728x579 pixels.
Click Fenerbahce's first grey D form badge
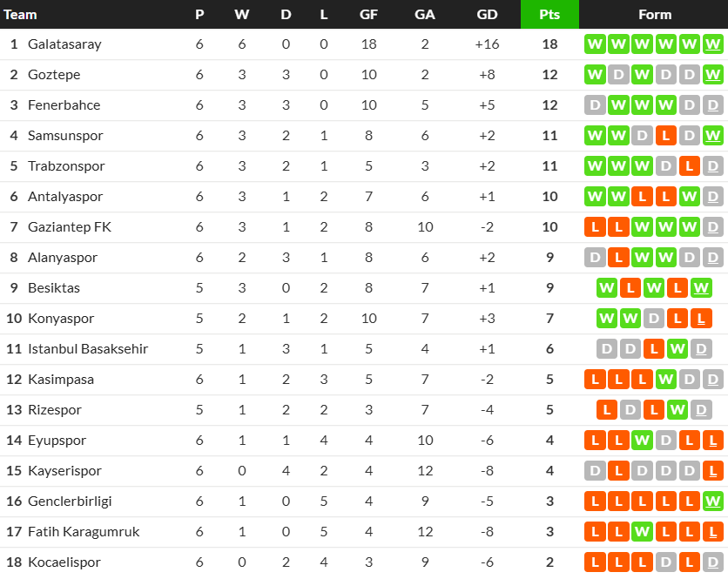click(595, 105)
